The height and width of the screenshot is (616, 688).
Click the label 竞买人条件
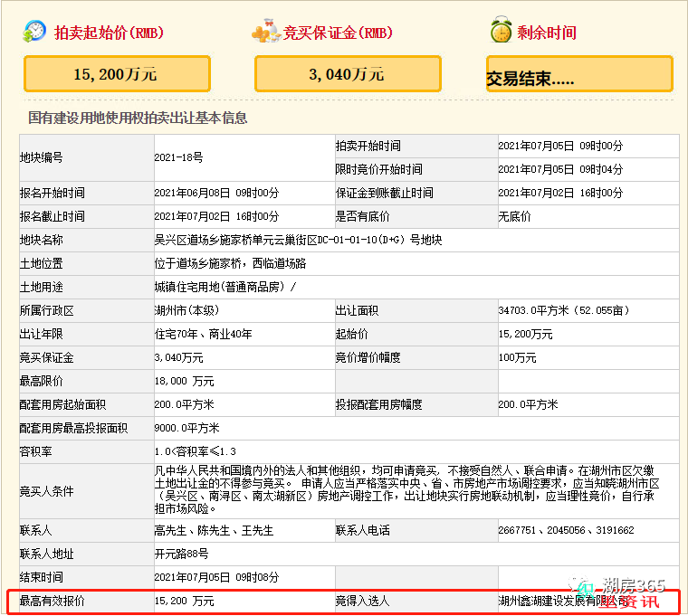click(x=46, y=491)
